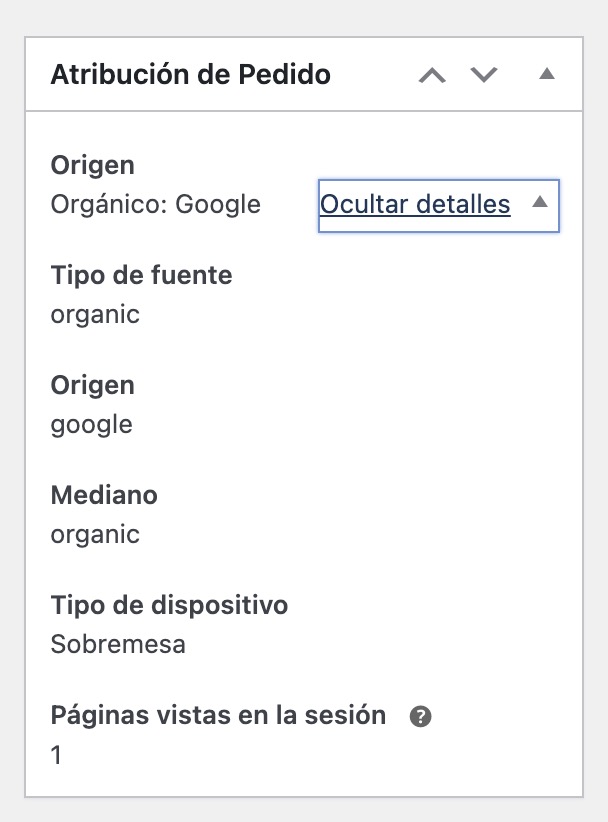
Task: Select the small triangle inside Ocultar detalles button
Action: (540, 204)
